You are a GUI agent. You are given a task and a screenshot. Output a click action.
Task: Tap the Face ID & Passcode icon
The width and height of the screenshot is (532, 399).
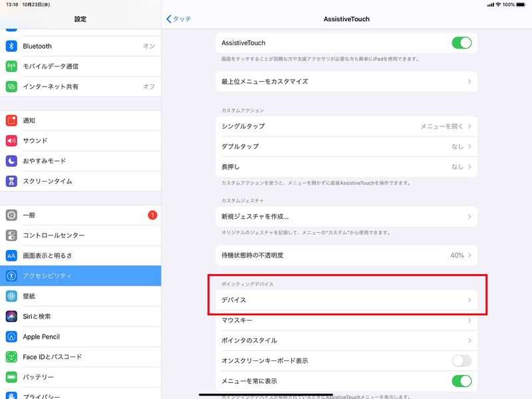pos(11,356)
